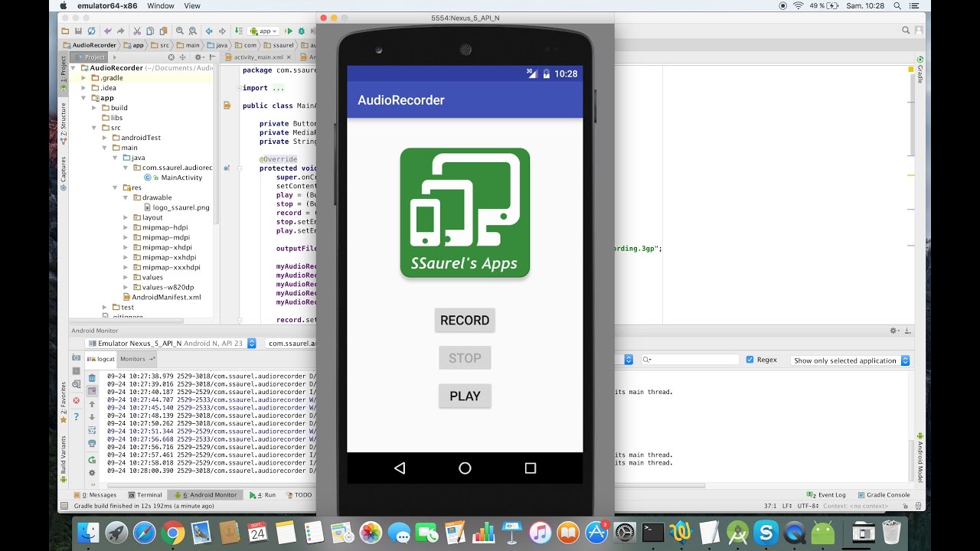
Task: Open the 4: Run tool window
Action: click(x=263, y=495)
